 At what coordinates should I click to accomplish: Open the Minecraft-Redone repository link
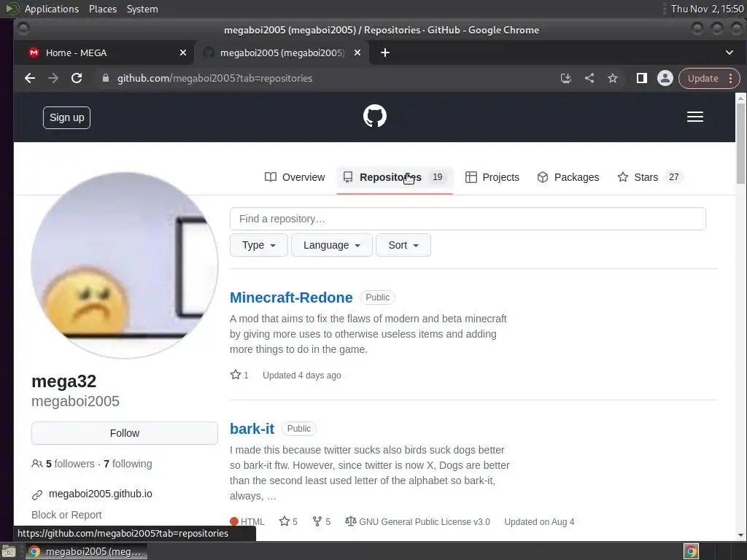click(x=291, y=297)
